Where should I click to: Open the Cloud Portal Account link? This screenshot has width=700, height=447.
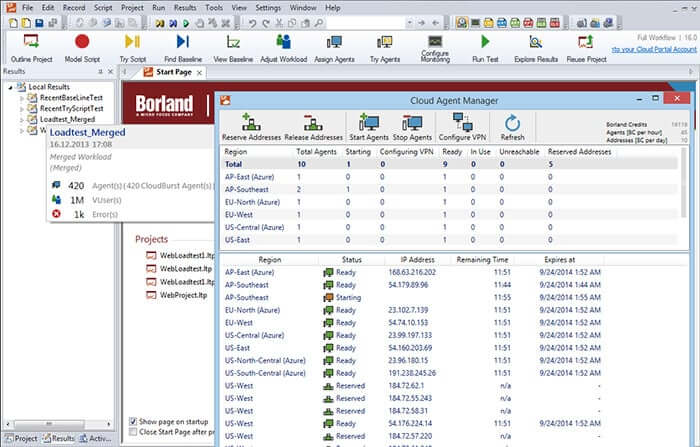tap(654, 49)
